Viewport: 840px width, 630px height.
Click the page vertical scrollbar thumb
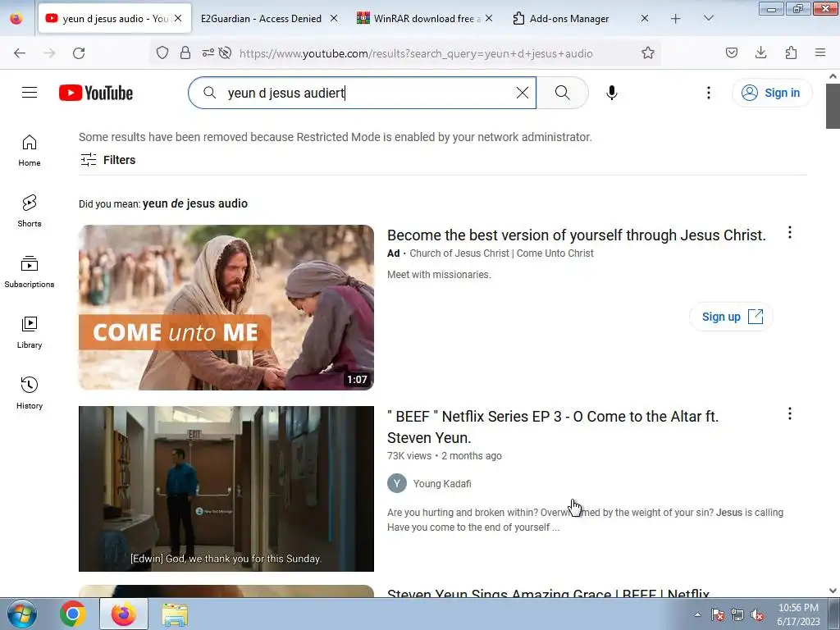833,106
